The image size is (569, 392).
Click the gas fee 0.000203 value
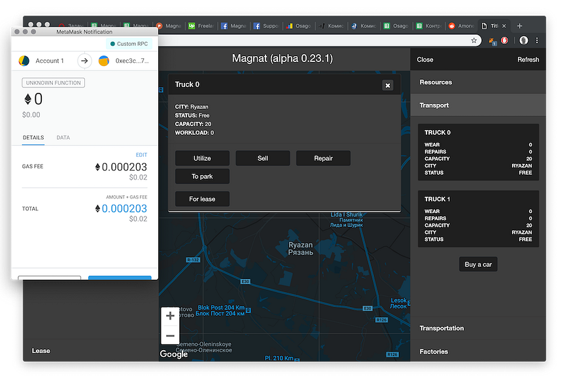(121, 167)
